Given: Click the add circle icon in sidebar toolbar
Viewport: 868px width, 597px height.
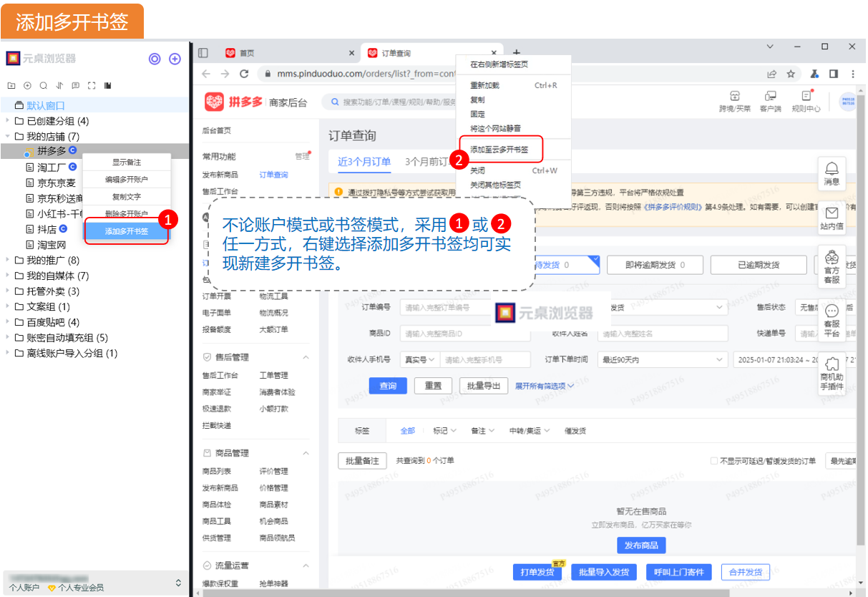Looking at the screenshot, I should (x=27, y=86).
